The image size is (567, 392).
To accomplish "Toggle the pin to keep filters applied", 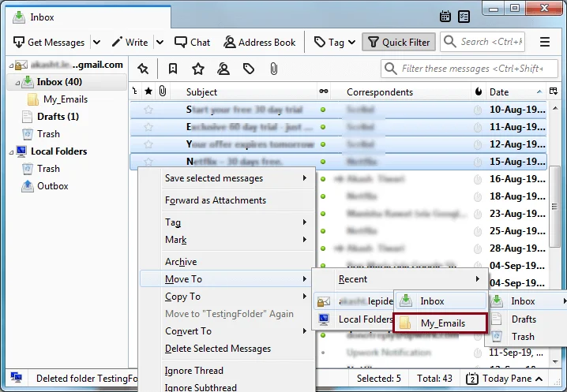I will click(x=143, y=69).
